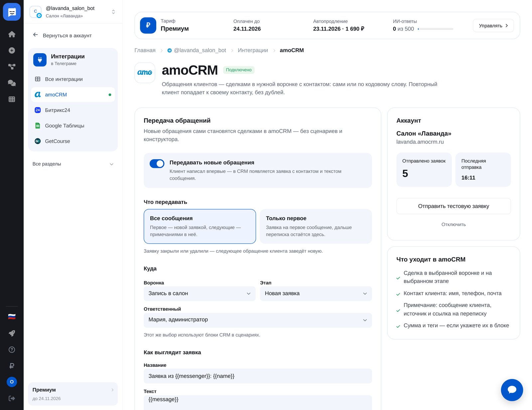This screenshot has width=532, height=410.
Task: Click the Название input field
Action: click(x=258, y=376)
